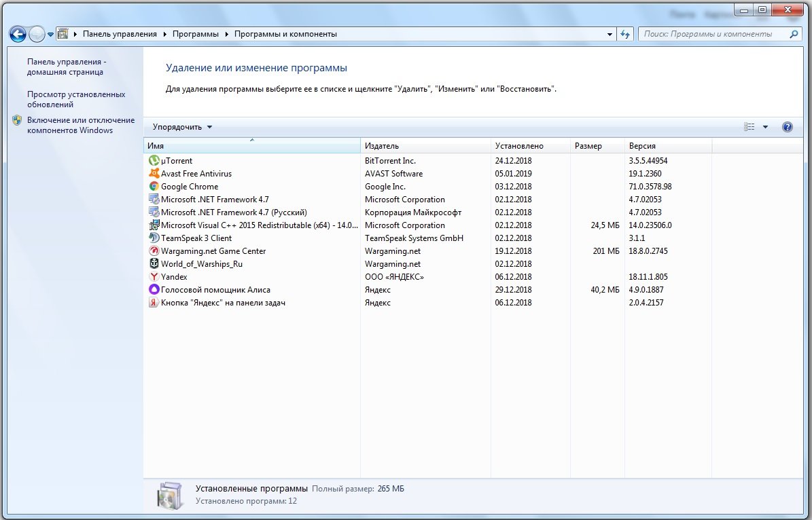Image resolution: width=812 pixels, height=520 pixels.
Task: Click the Программы breadcrumb segment
Action: (x=195, y=34)
